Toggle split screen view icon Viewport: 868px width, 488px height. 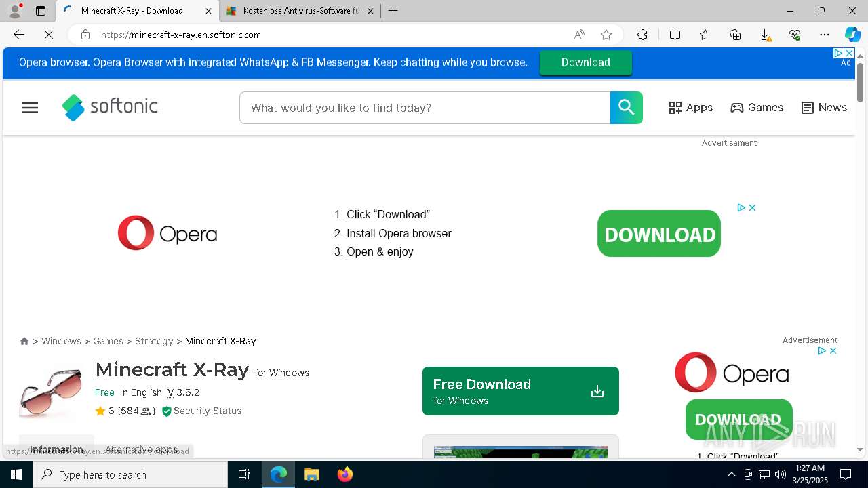click(x=675, y=35)
